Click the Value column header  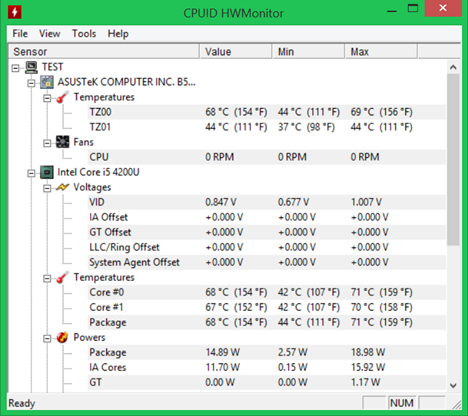pyautogui.click(x=236, y=52)
